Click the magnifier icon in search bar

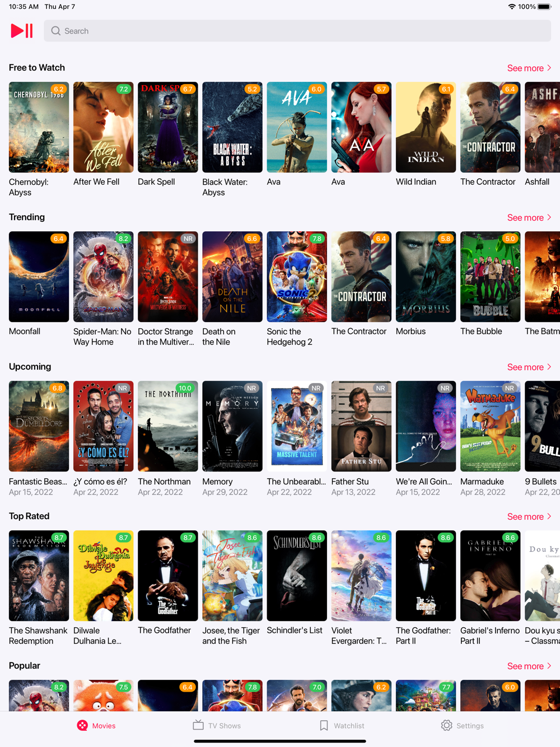tap(56, 31)
